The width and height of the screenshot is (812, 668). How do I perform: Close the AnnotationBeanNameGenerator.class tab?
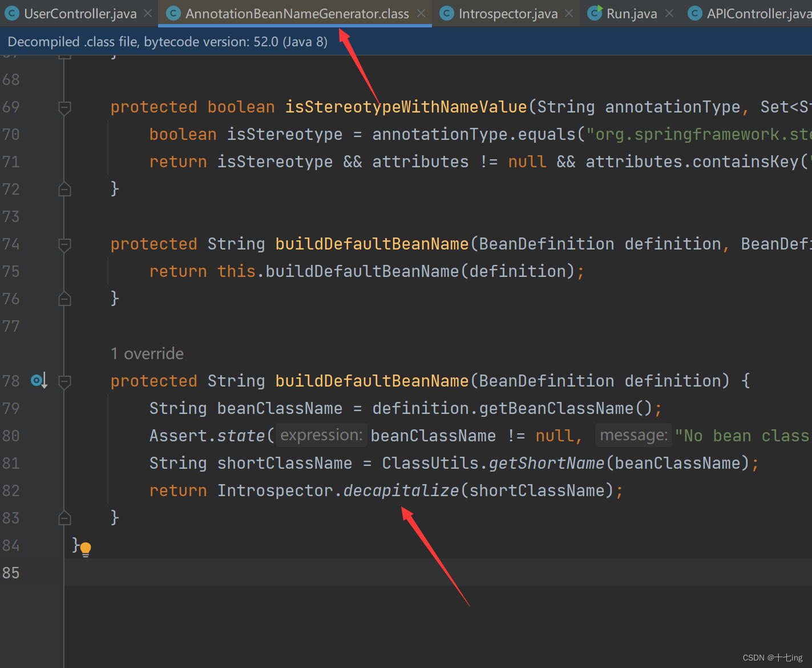click(x=421, y=13)
